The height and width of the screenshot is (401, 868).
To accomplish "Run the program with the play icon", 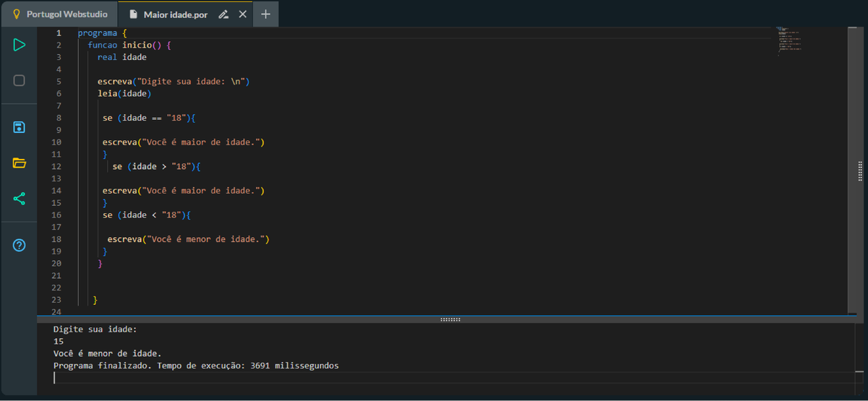I will [20, 45].
